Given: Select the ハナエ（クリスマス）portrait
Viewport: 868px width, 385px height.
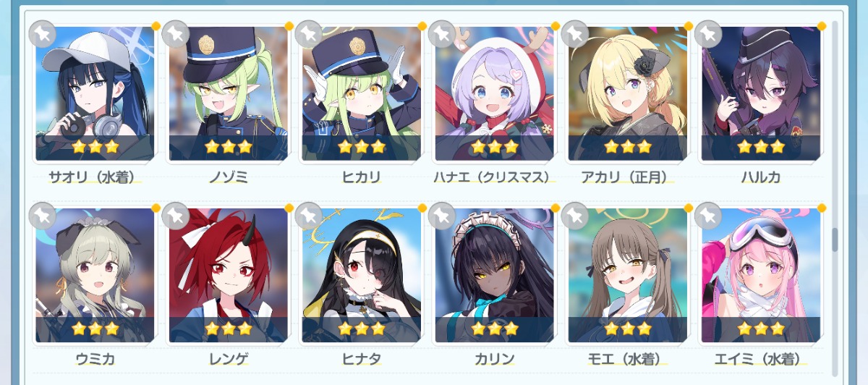Looking at the screenshot, I should click(494, 93).
